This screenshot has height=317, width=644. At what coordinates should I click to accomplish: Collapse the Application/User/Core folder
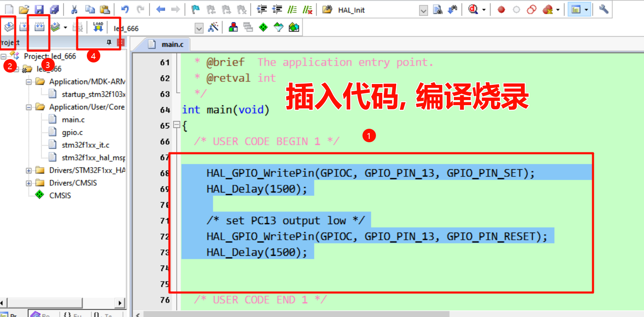tap(29, 107)
